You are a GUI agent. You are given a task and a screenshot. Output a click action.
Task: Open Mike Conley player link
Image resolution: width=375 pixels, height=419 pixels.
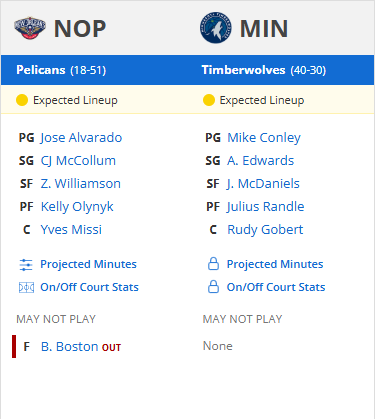point(264,138)
